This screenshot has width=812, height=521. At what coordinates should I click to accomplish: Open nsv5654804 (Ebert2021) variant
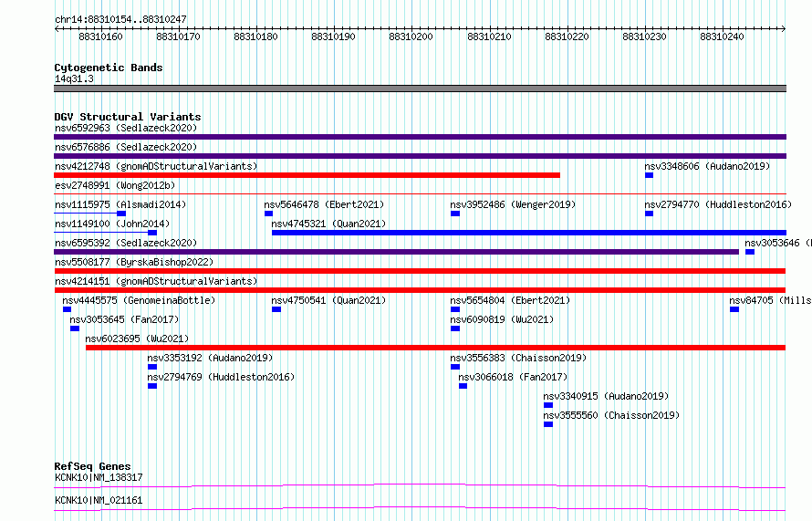point(510,300)
